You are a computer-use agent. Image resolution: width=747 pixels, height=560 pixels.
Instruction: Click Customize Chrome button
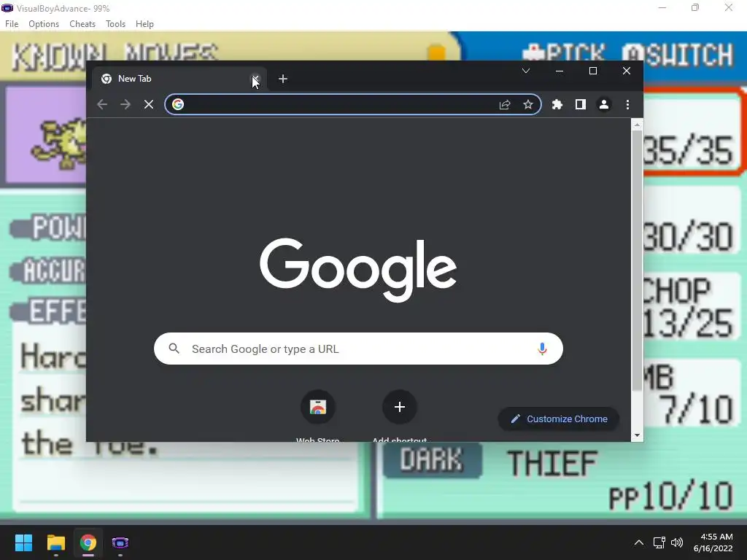pyautogui.click(x=559, y=419)
